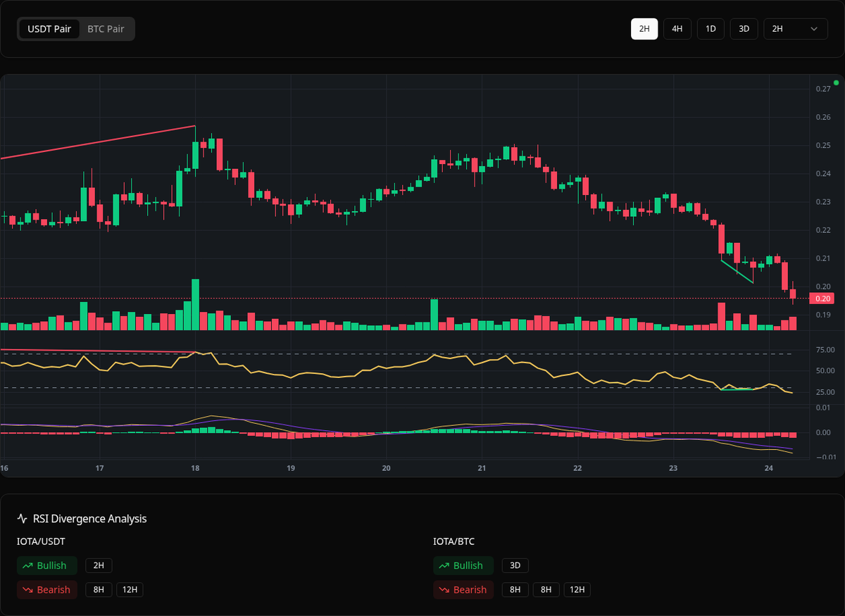Open the 2H timeframe dropdown
The image size is (845, 616).
click(796, 29)
